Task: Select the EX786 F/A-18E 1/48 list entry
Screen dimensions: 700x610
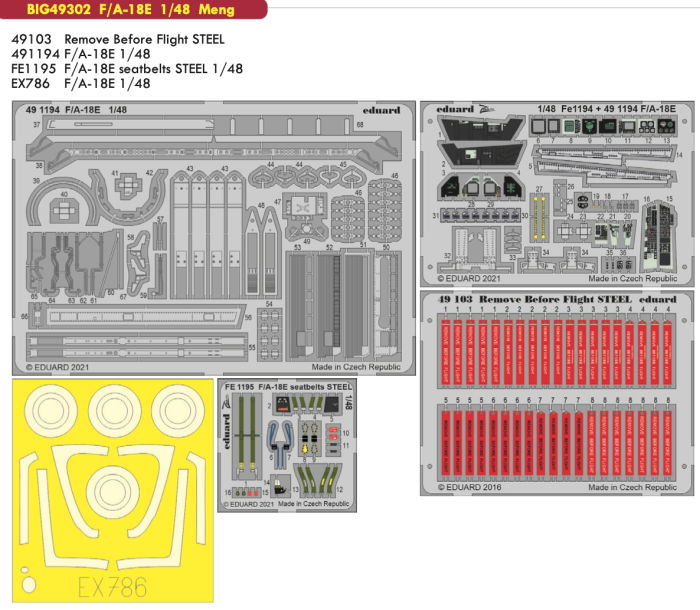Action: click(80, 84)
